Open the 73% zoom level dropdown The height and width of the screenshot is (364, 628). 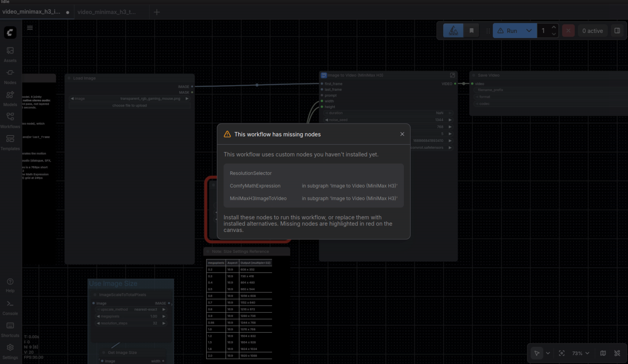tap(580, 353)
